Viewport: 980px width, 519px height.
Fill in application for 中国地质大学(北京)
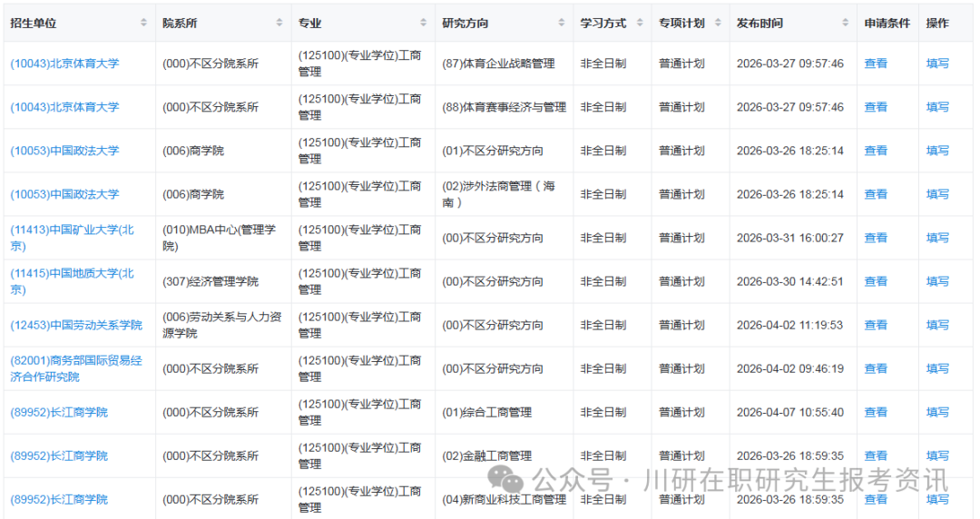click(937, 281)
